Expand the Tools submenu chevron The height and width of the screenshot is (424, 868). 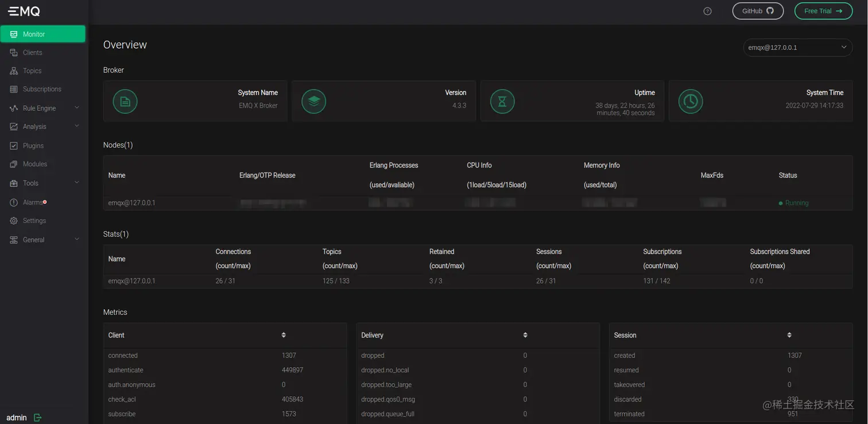(77, 183)
